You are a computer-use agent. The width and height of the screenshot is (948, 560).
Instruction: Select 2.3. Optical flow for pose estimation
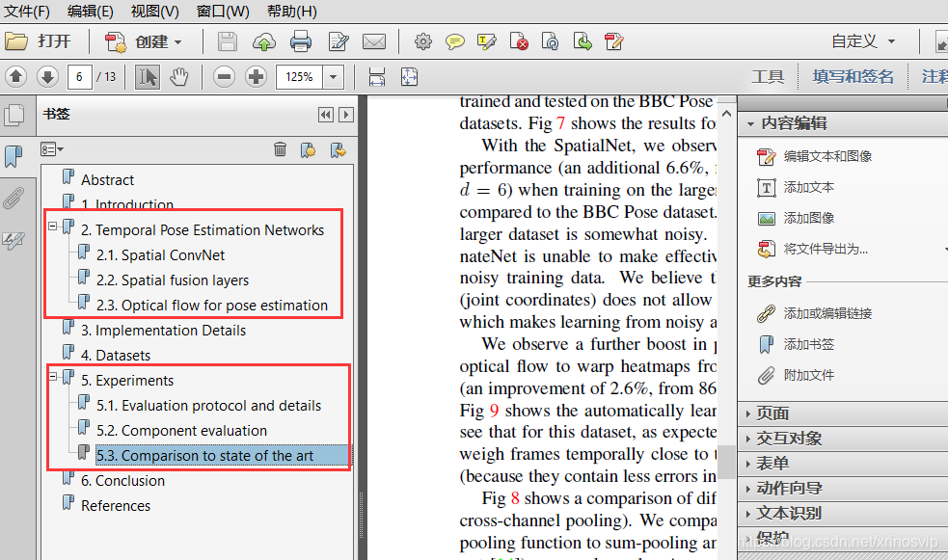212,306
